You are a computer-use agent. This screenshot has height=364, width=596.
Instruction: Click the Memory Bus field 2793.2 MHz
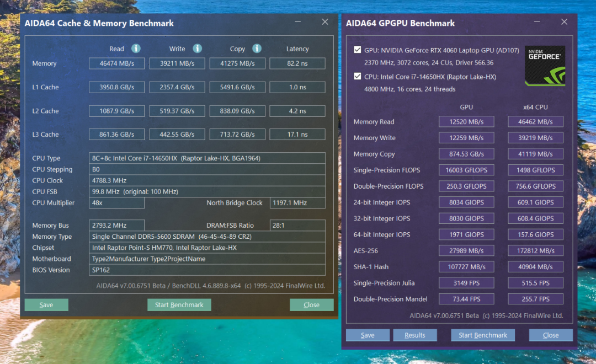coord(116,226)
